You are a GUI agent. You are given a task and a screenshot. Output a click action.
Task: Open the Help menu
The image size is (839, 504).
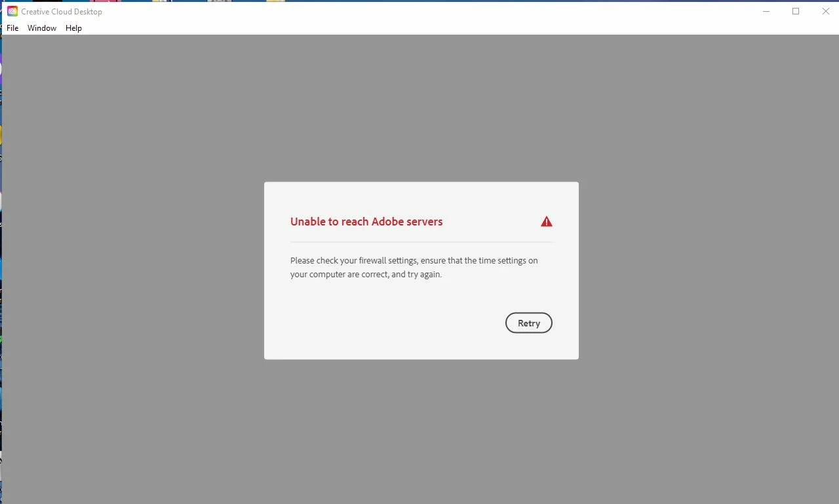73,28
